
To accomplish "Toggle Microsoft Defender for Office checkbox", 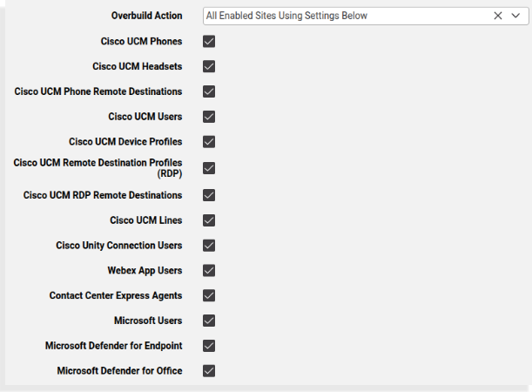I will click(x=209, y=371).
